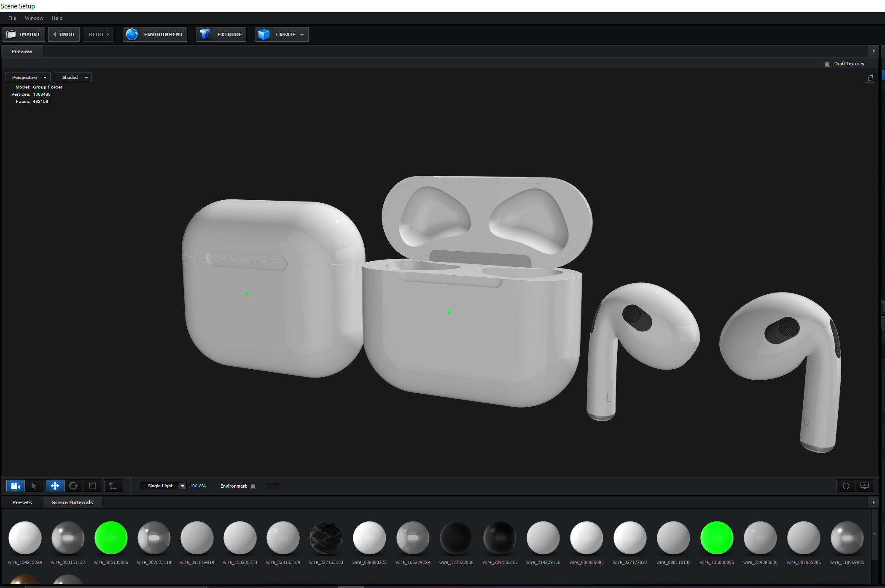
Task: Click the Environment globe icon
Action: 132,35
